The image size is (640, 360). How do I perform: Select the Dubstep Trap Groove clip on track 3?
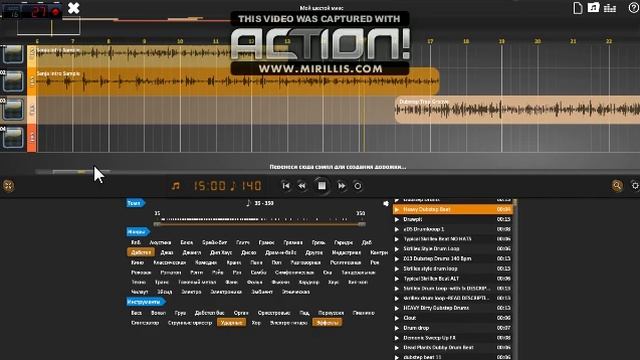point(517,110)
